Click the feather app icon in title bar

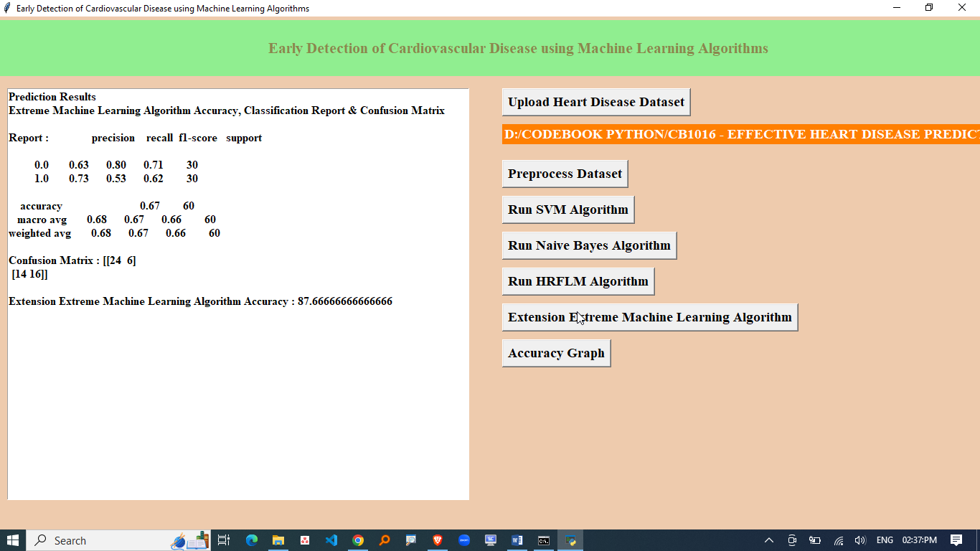pos(7,8)
